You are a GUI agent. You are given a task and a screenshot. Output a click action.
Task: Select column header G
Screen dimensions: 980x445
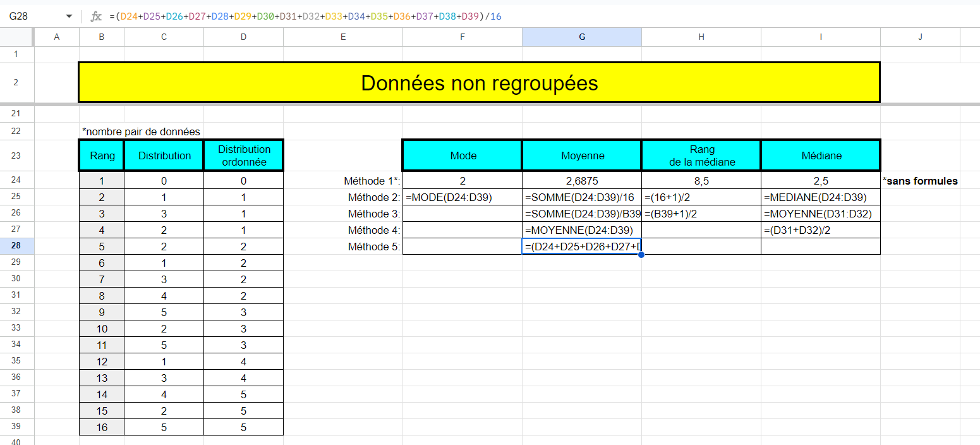tap(581, 37)
